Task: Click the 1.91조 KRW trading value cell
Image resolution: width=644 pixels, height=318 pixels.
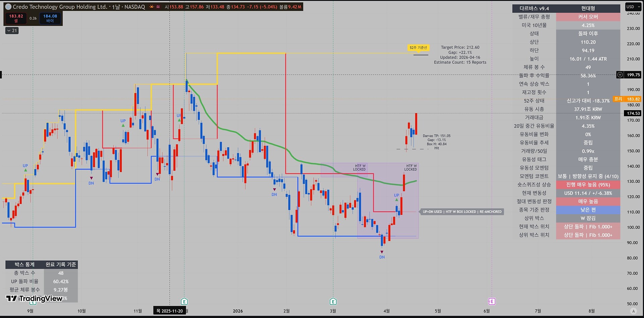Action: point(588,118)
